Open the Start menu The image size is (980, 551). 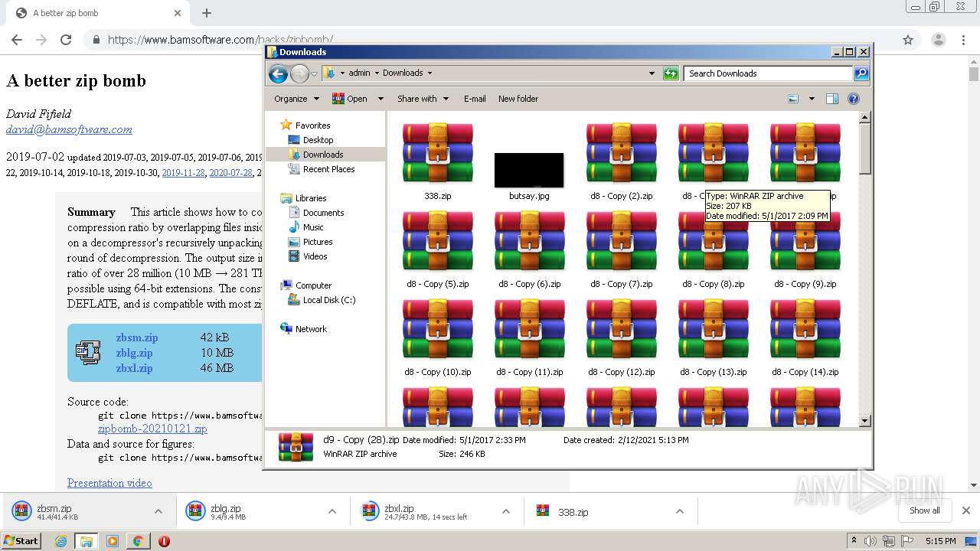21,540
